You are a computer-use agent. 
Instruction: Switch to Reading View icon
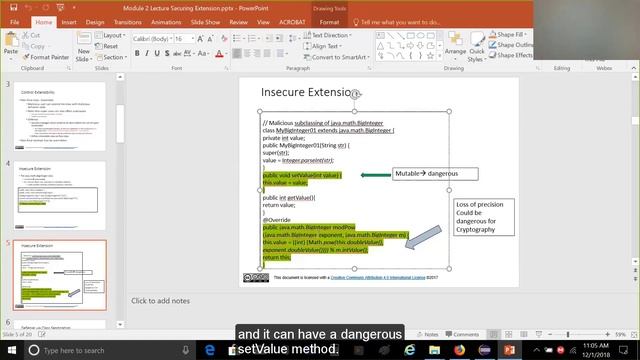coord(524,334)
